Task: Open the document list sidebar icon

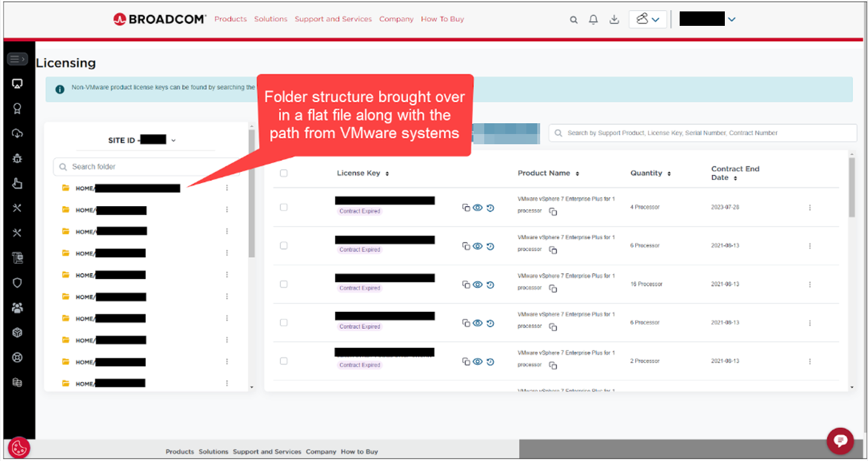Action: (x=17, y=258)
